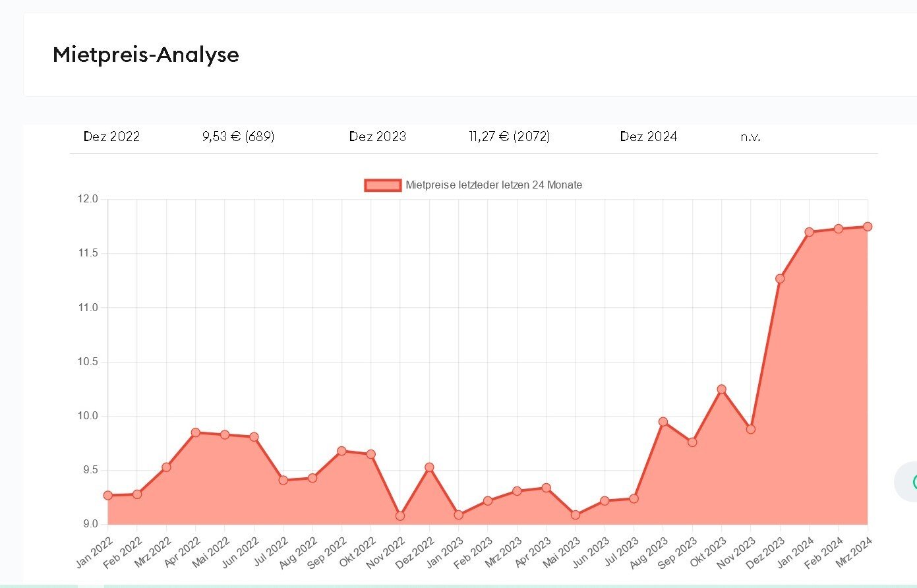Toggle the Mietpreise 24 Monate legend swatch
The image size is (917, 588).
[382, 185]
